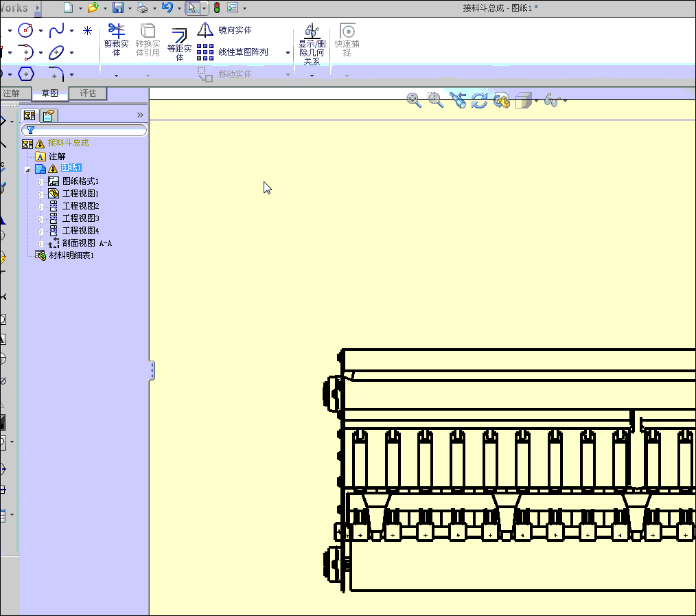Click 等距实体 offset entities tool
This screenshot has height=616, width=696.
(x=179, y=45)
